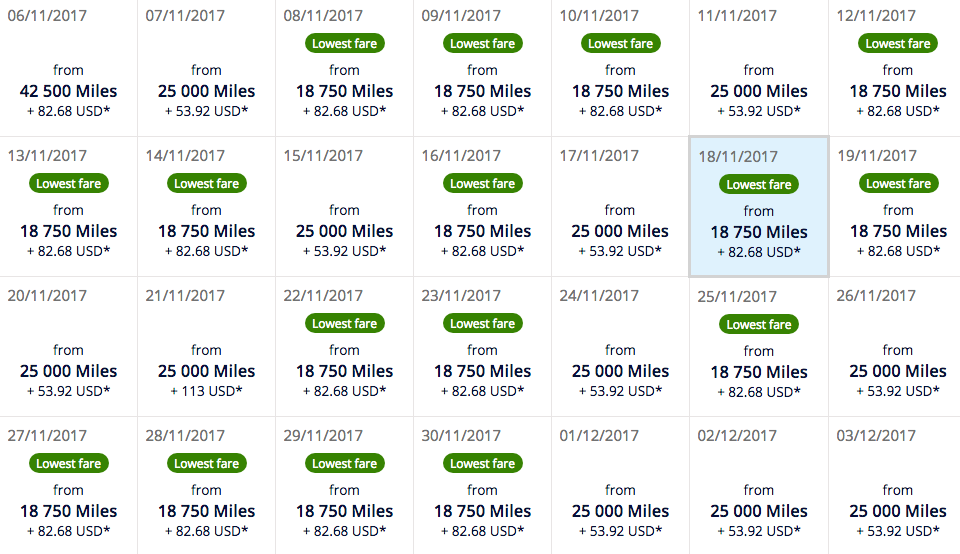Select the 03/12/2017 fare cell
The width and height of the screenshot is (960, 554).
898,495
